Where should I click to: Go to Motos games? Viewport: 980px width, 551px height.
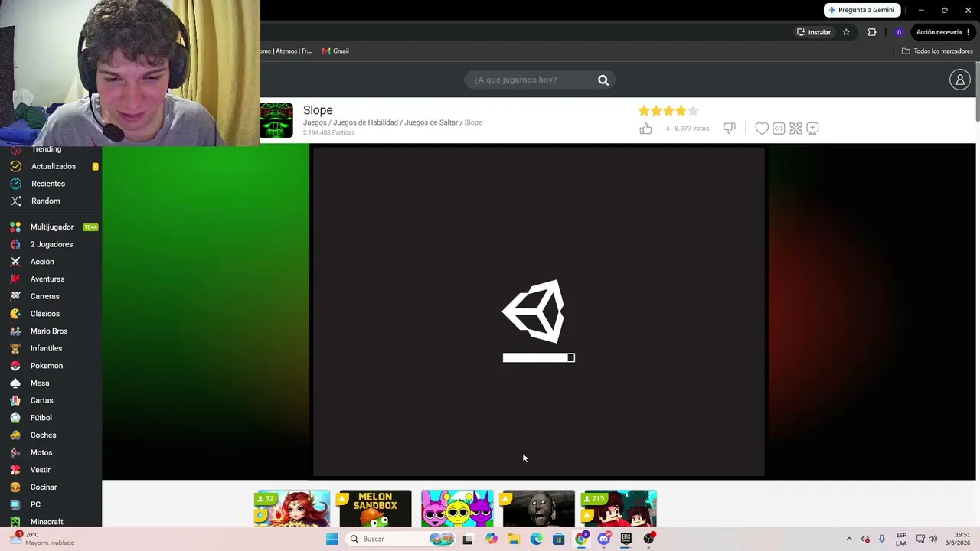coord(41,452)
